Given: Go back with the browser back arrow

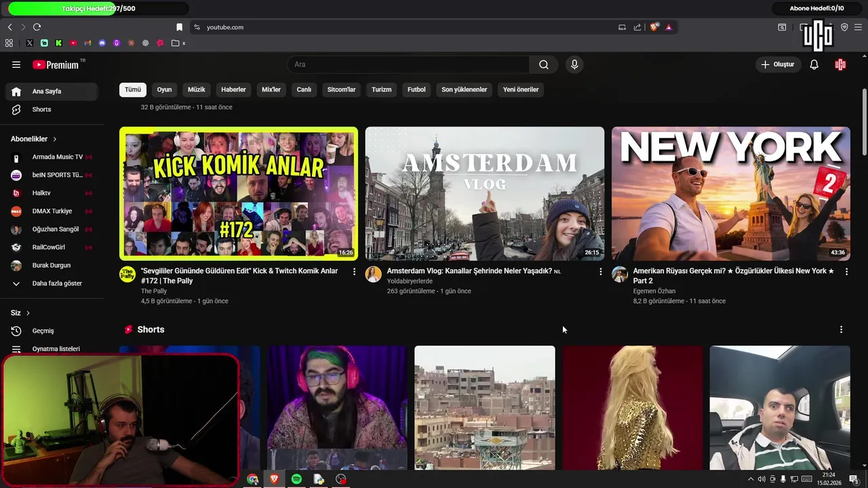Looking at the screenshot, I should (x=9, y=27).
